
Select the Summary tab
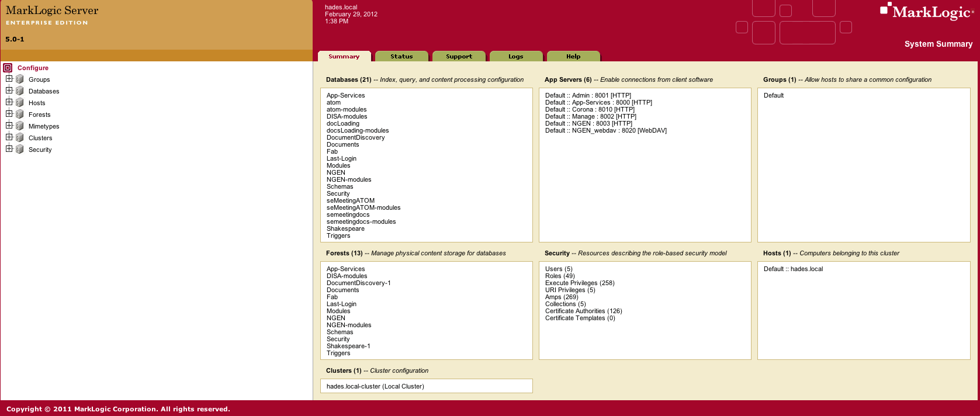[x=344, y=56]
